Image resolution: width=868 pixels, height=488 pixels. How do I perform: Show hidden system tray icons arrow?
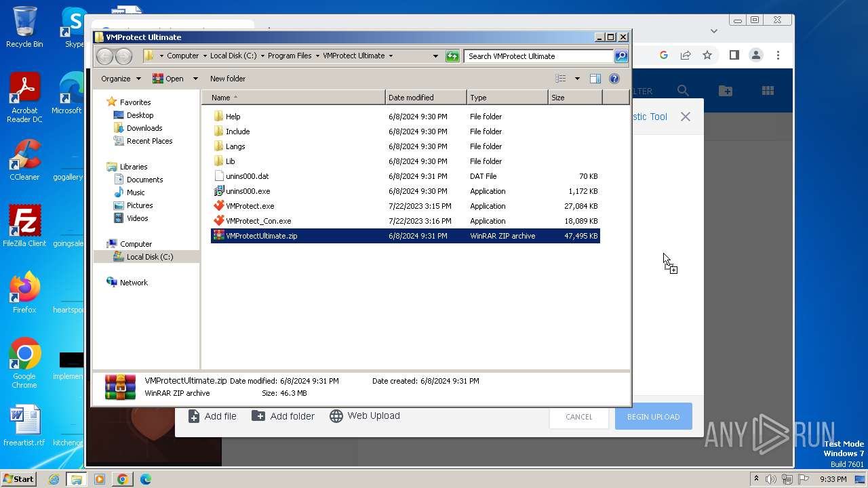point(756,479)
